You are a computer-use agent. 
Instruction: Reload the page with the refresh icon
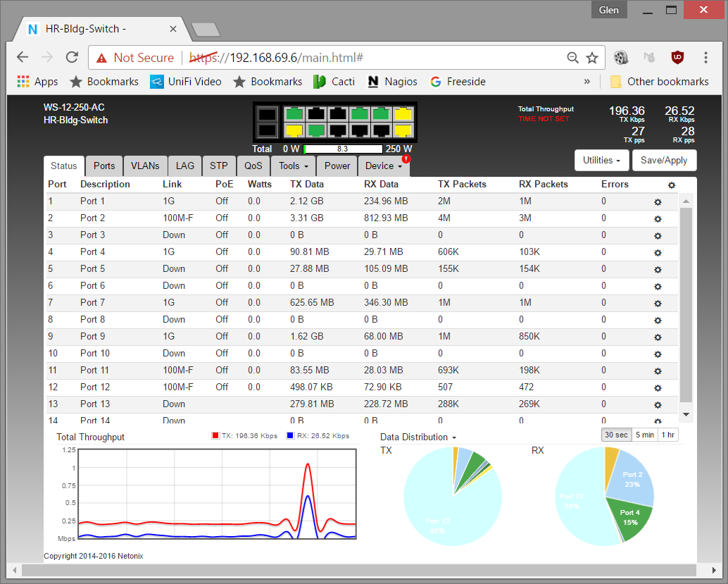tap(72, 58)
